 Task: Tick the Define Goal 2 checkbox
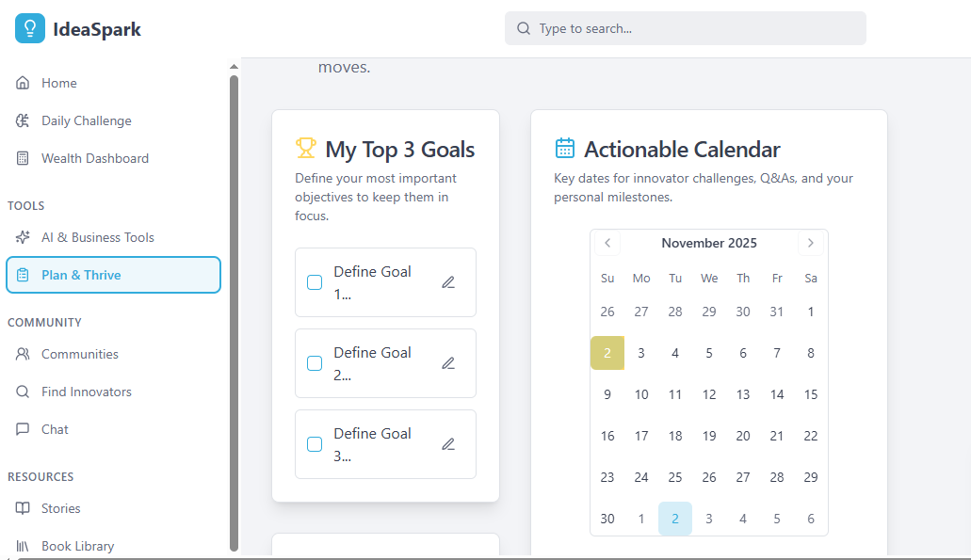(x=315, y=363)
